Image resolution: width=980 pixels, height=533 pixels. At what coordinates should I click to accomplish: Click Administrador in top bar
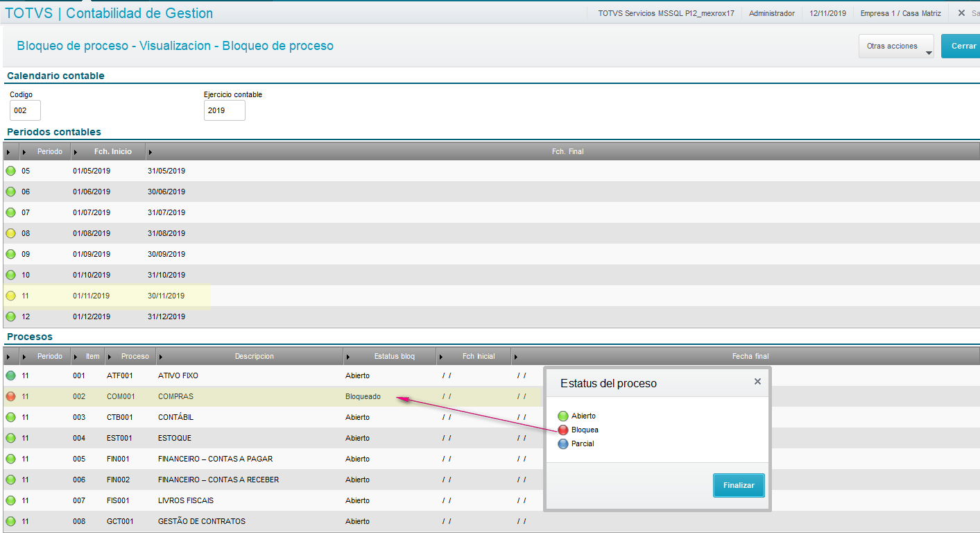point(772,13)
